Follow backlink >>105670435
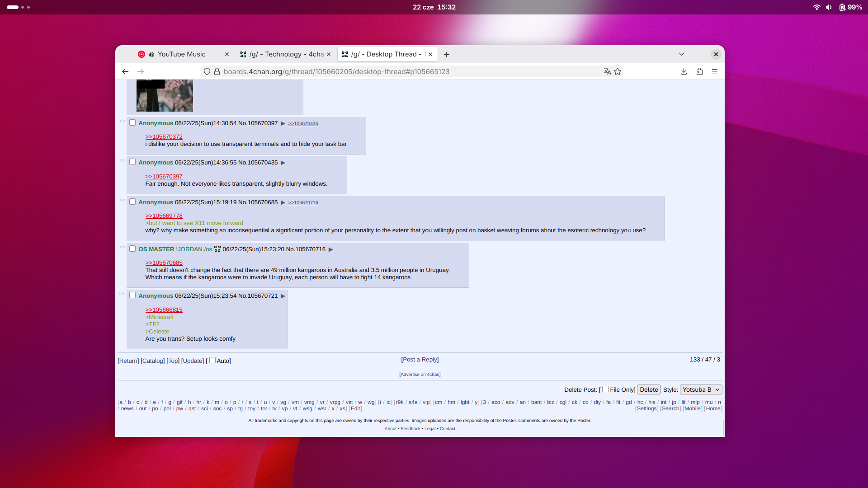The width and height of the screenshot is (868, 488). 303,123
